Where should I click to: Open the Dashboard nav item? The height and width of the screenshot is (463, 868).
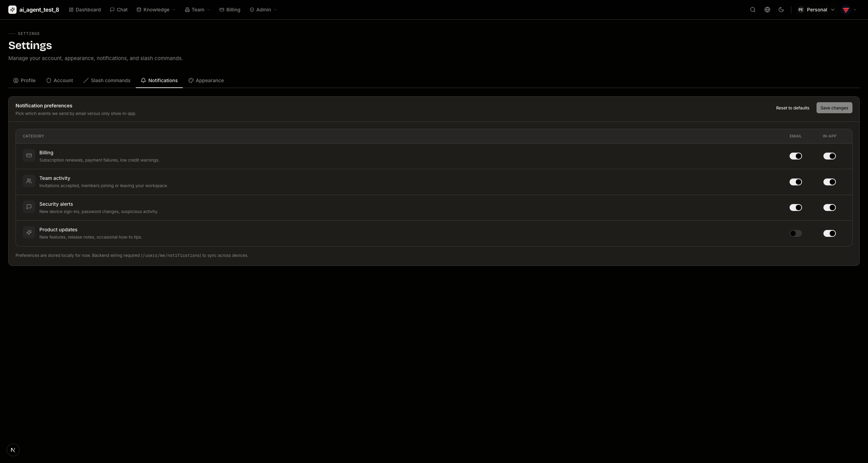[85, 10]
